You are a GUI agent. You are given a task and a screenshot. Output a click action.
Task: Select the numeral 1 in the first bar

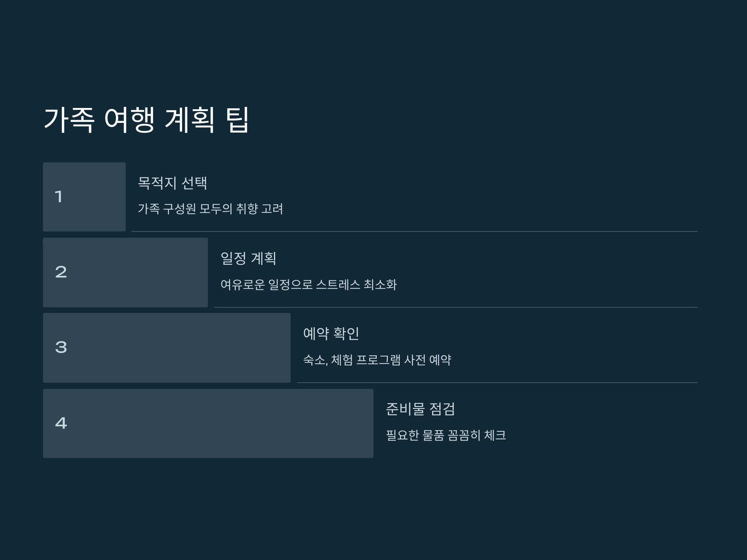(59, 197)
